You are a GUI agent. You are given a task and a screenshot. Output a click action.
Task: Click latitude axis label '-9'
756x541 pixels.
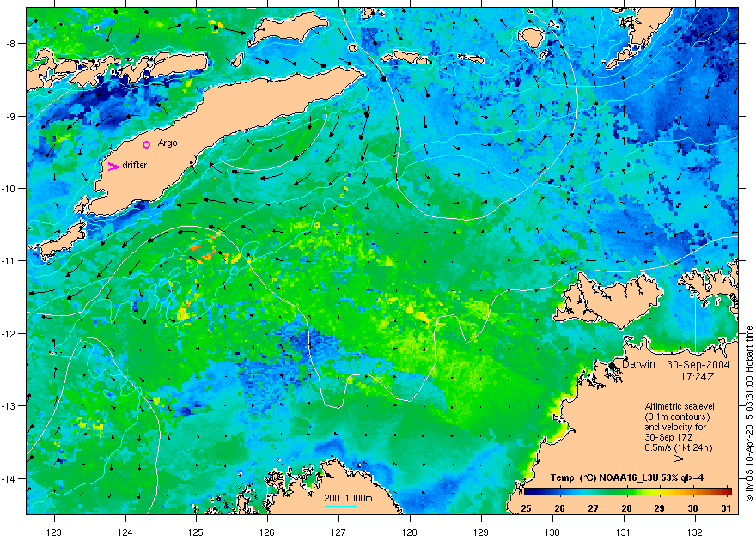click(x=10, y=117)
